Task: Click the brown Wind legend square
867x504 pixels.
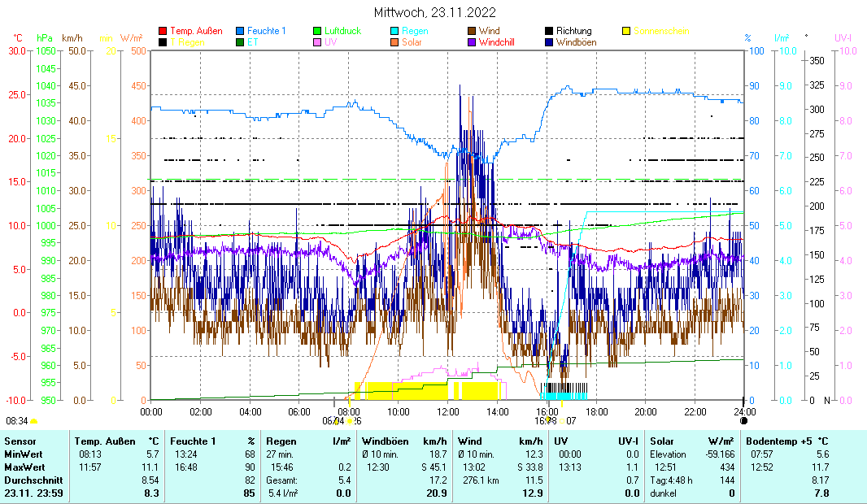Action: point(473,32)
